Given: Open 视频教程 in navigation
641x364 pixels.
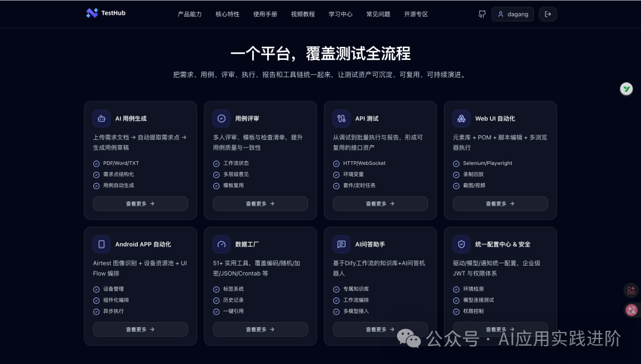Looking at the screenshot, I should coord(303,14).
